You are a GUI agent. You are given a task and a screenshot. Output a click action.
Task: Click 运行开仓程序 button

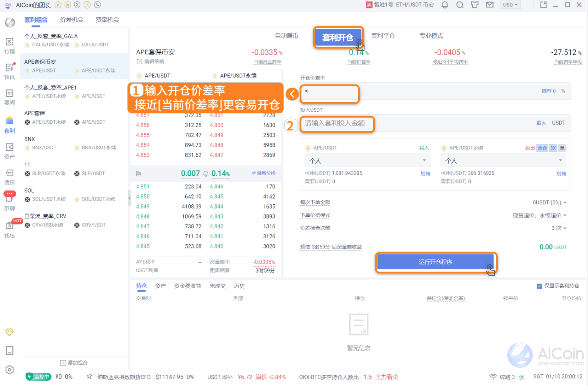[x=436, y=262]
